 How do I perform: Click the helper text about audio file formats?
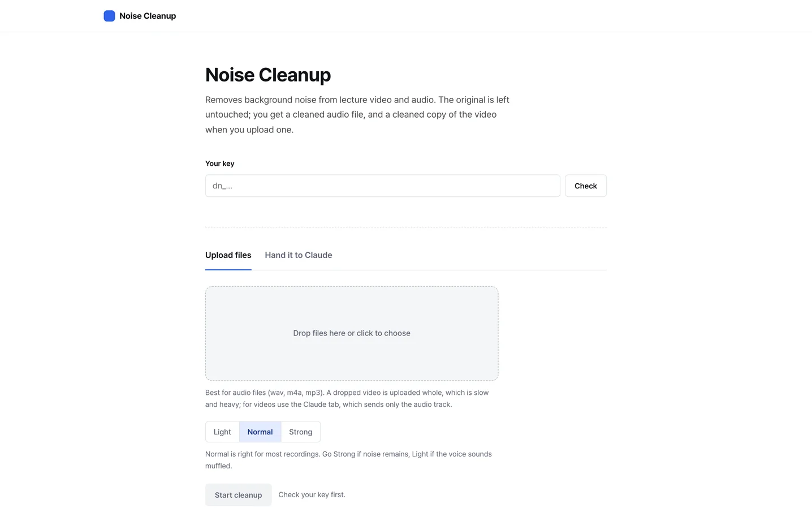click(347, 398)
